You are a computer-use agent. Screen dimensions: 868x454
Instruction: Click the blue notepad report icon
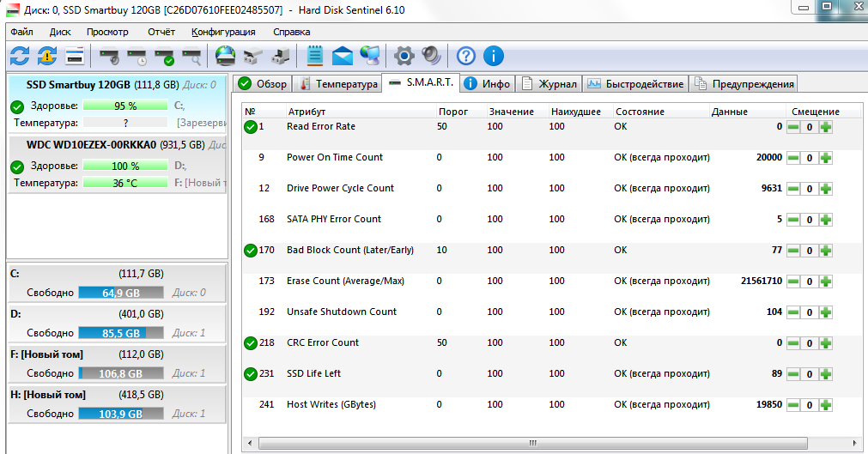[315, 57]
